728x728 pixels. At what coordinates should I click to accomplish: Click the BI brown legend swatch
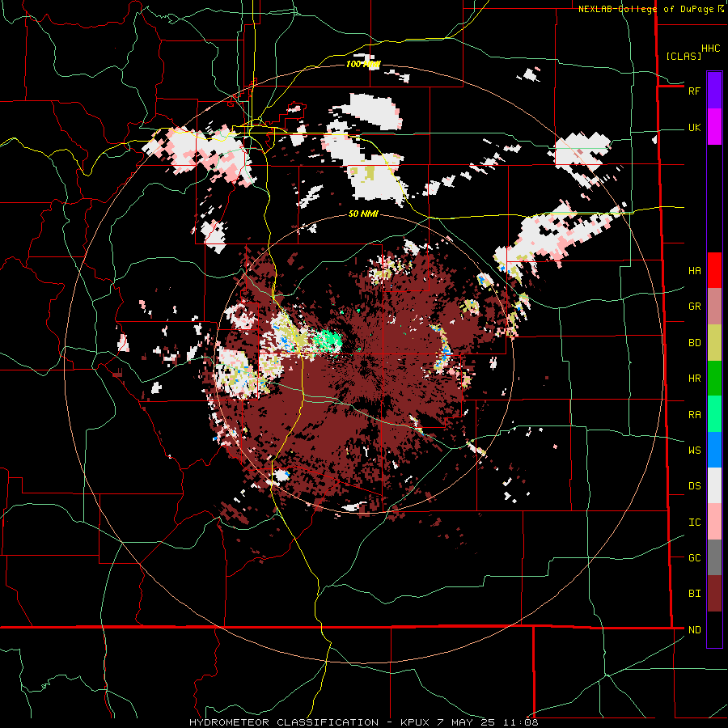tap(714, 594)
